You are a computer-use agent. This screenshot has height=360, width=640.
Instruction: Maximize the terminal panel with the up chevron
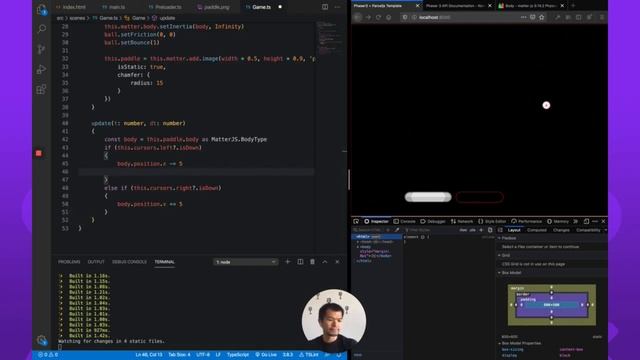coord(325,262)
